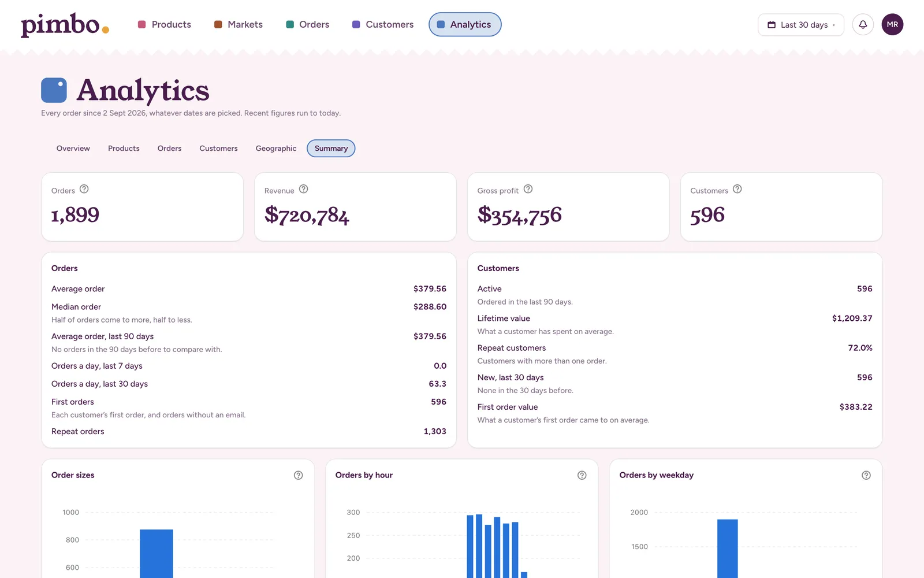Open help for Orders by hour chart

pos(582,475)
